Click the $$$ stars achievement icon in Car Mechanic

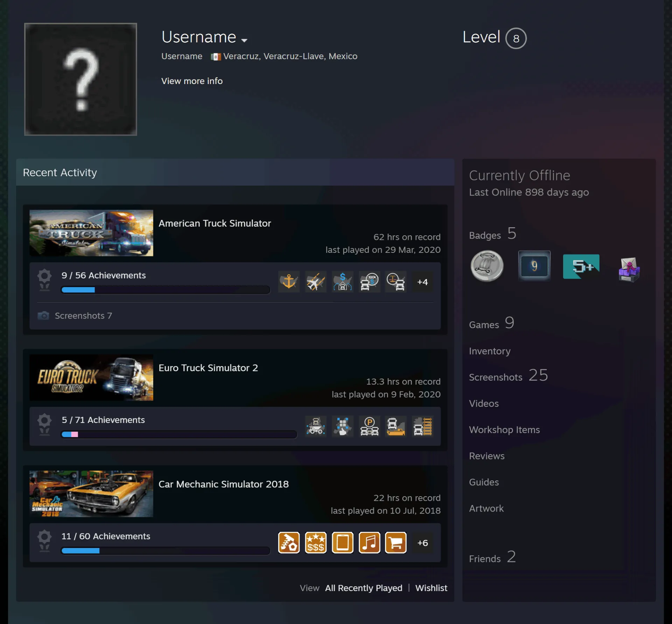[x=316, y=542]
